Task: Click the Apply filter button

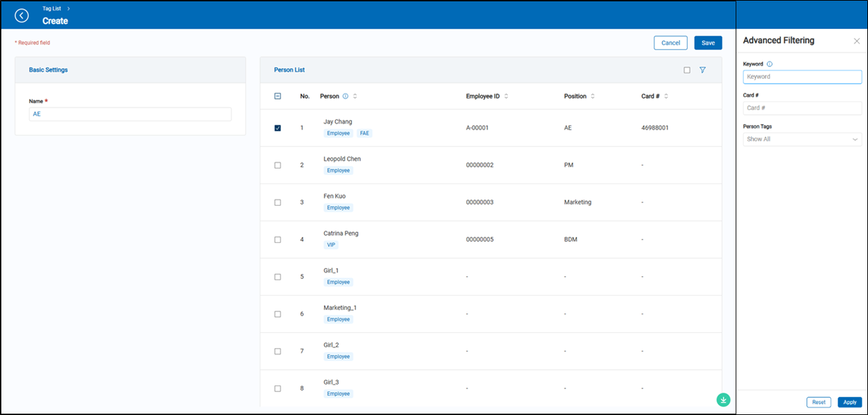Action: coord(849,402)
